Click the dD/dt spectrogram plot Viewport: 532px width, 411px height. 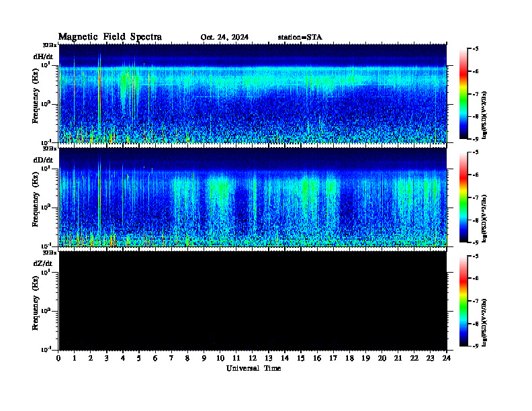tap(253, 197)
